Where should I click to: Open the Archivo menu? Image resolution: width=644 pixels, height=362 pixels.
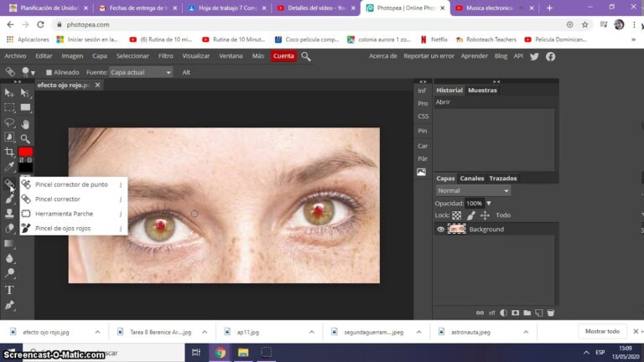15,56
